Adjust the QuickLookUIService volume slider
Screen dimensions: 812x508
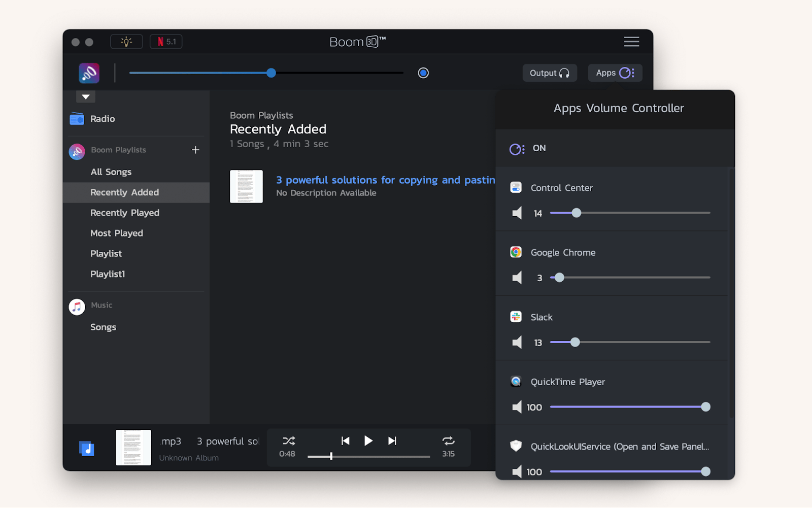coord(630,472)
